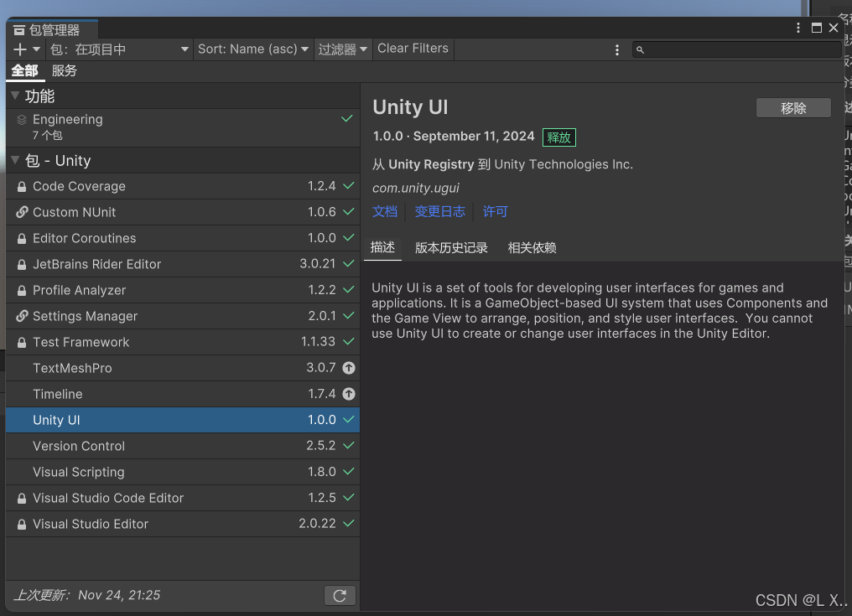The width and height of the screenshot is (852, 616).
Task: Click the Engineering installed checkmark
Action: tap(346, 118)
